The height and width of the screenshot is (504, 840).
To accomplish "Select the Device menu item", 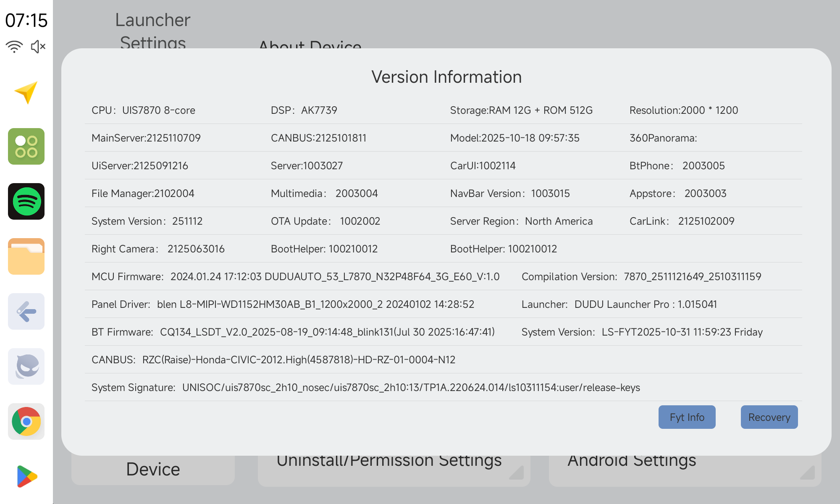I will [153, 469].
